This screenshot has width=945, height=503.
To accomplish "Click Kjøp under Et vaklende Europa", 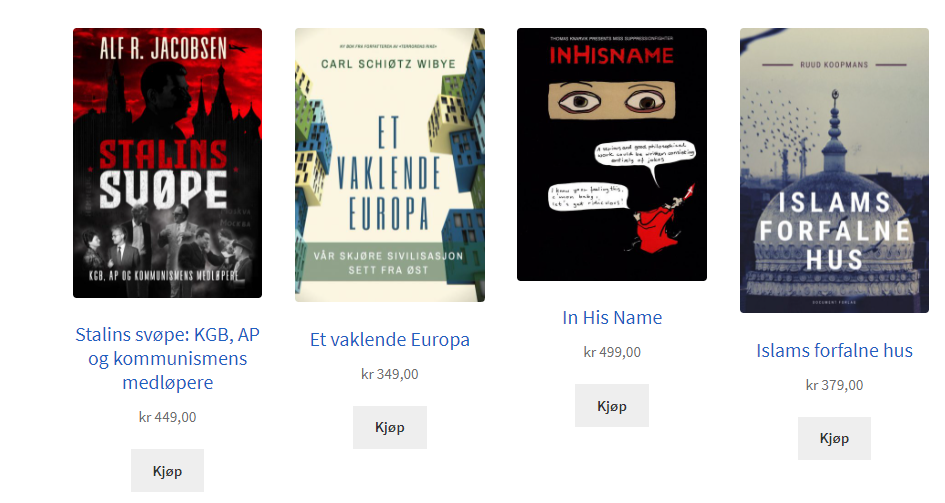I will 390,427.
